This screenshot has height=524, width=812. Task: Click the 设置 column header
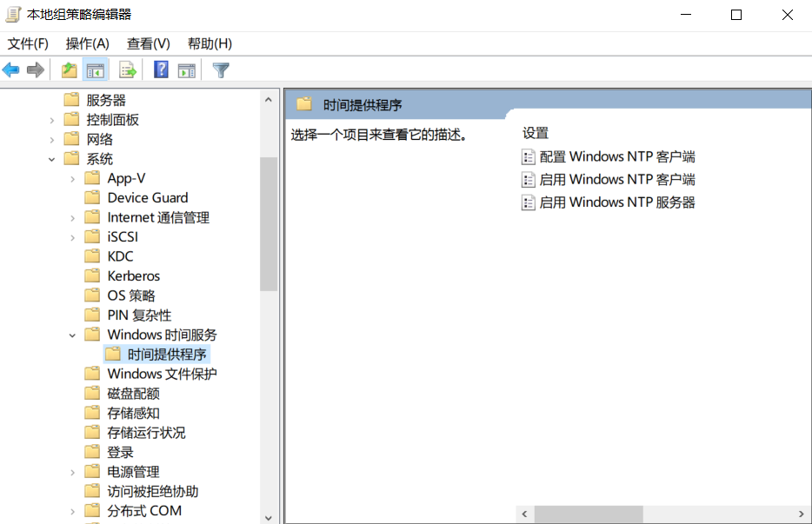pyautogui.click(x=536, y=133)
